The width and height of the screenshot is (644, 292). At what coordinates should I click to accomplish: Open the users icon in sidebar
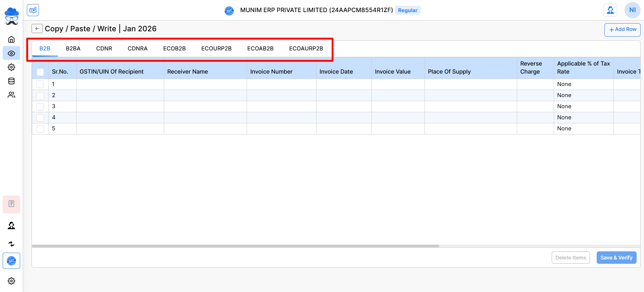(11, 95)
